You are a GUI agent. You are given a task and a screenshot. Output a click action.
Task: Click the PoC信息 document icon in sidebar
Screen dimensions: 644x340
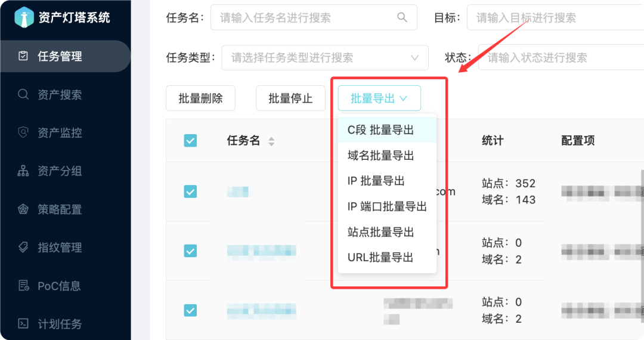[23, 285]
